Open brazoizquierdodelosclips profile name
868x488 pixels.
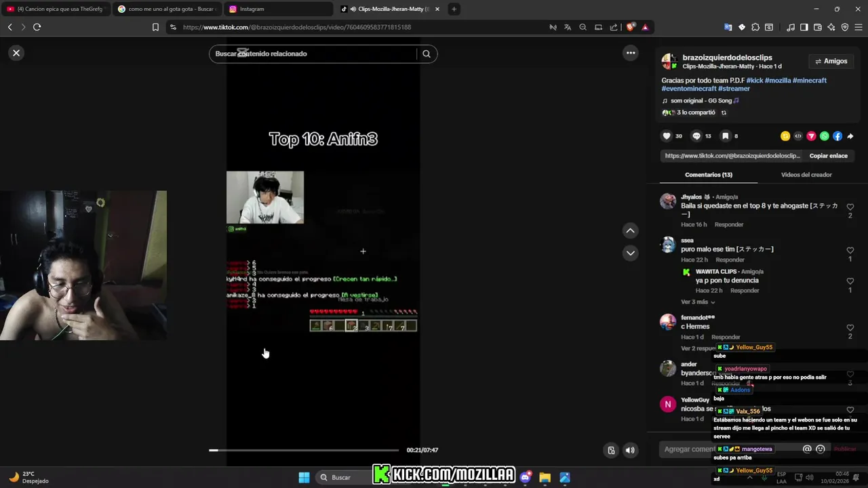click(x=727, y=58)
